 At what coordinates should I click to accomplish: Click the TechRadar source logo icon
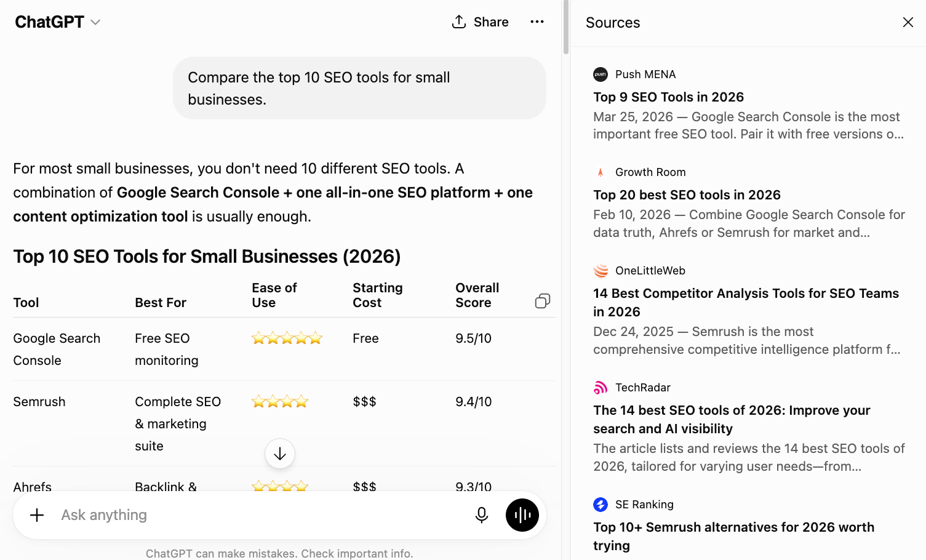[601, 388]
